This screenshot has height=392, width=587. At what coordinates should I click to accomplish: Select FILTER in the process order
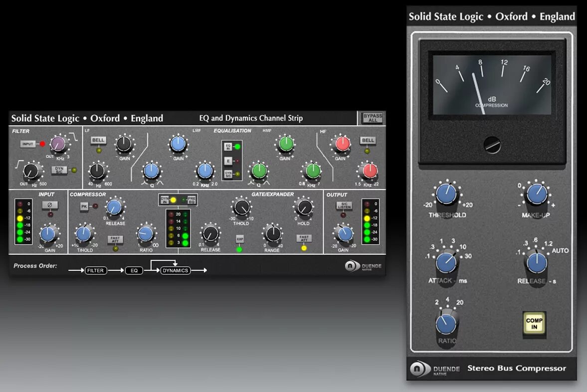[x=95, y=270]
